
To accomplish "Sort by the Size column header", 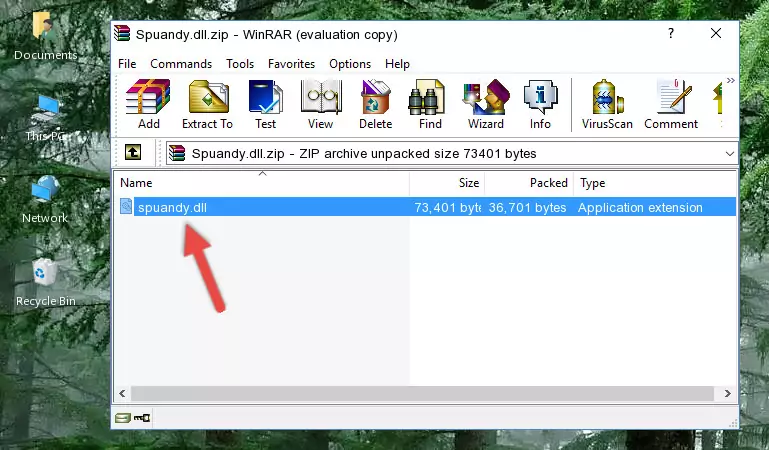I will 447,183.
